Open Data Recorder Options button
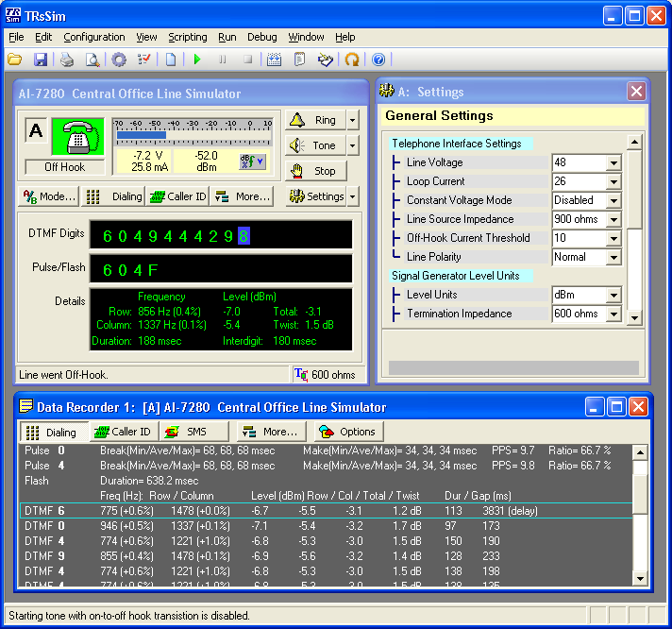This screenshot has width=672, height=629. click(x=349, y=432)
